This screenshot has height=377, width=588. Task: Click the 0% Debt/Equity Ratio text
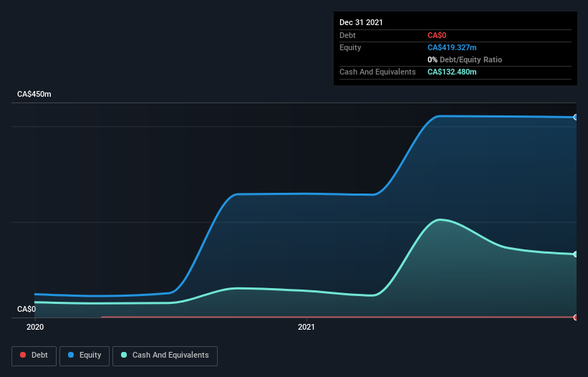coord(465,59)
